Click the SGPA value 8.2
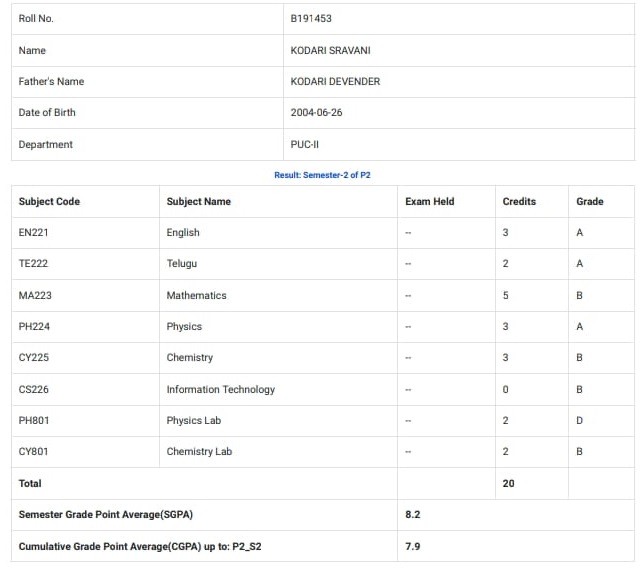This screenshot has height=571, width=644. pyautogui.click(x=412, y=515)
